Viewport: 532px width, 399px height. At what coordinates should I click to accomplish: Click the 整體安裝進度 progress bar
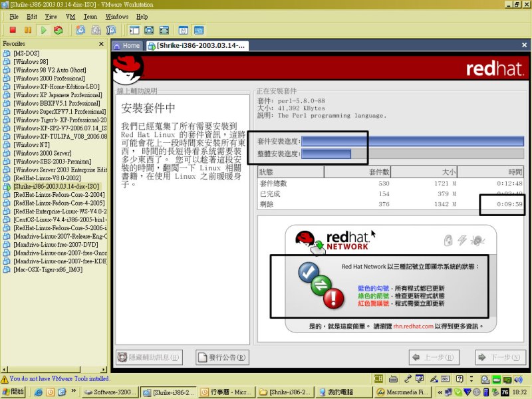point(412,154)
